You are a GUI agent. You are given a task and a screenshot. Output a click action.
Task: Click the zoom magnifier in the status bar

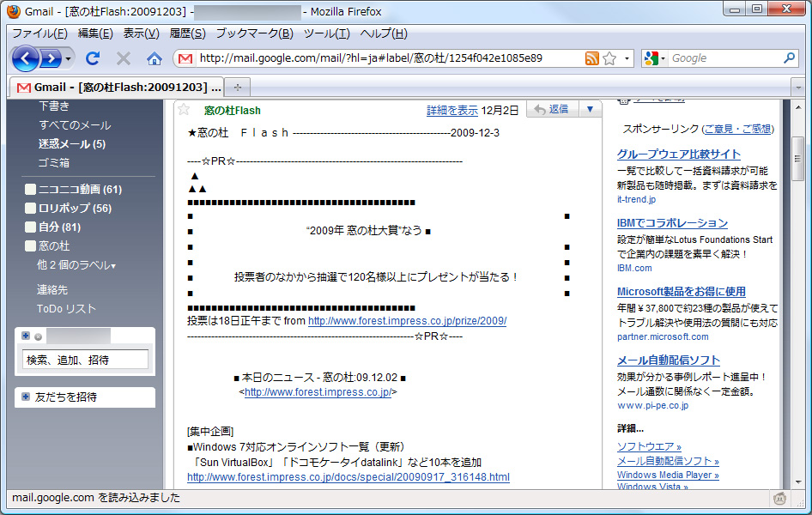point(779,498)
